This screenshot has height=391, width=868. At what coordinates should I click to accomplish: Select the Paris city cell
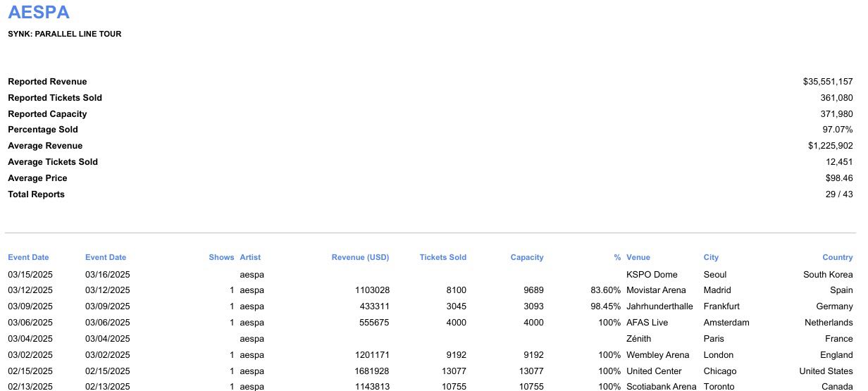click(714, 339)
